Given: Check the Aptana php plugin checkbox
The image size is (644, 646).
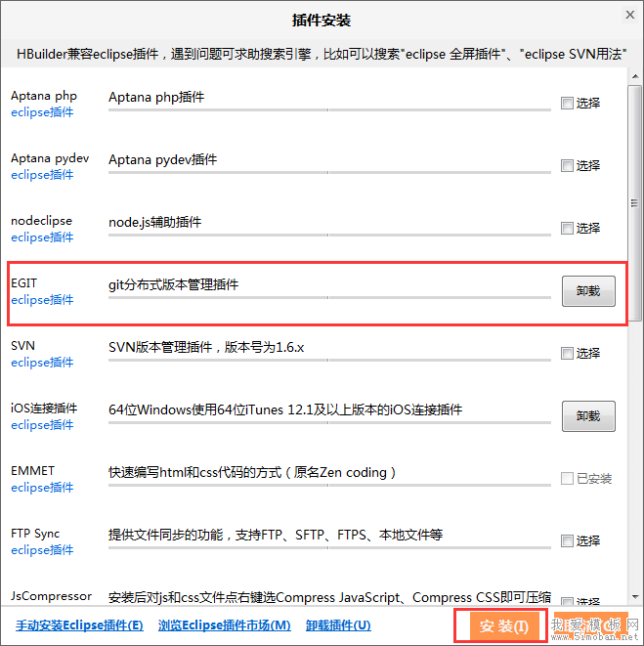Looking at the screenshot, I should [567, 103].
